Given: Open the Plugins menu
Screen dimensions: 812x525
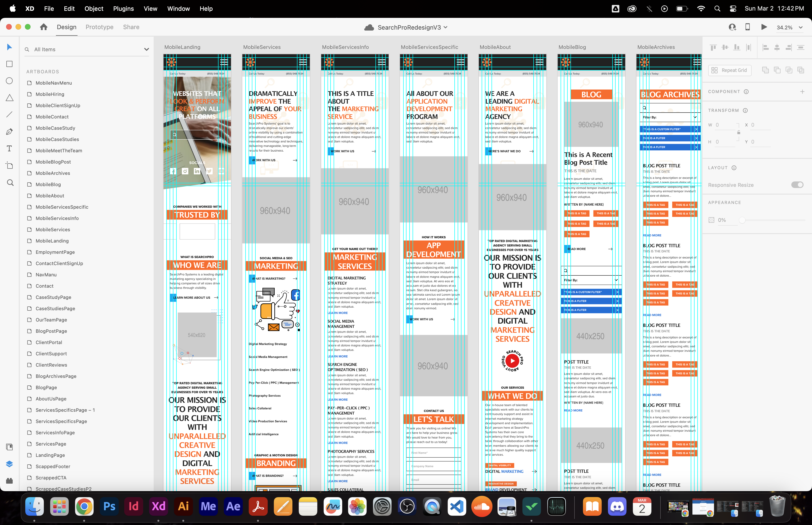Looking at the screenshot, I should [x=123, y=8].
